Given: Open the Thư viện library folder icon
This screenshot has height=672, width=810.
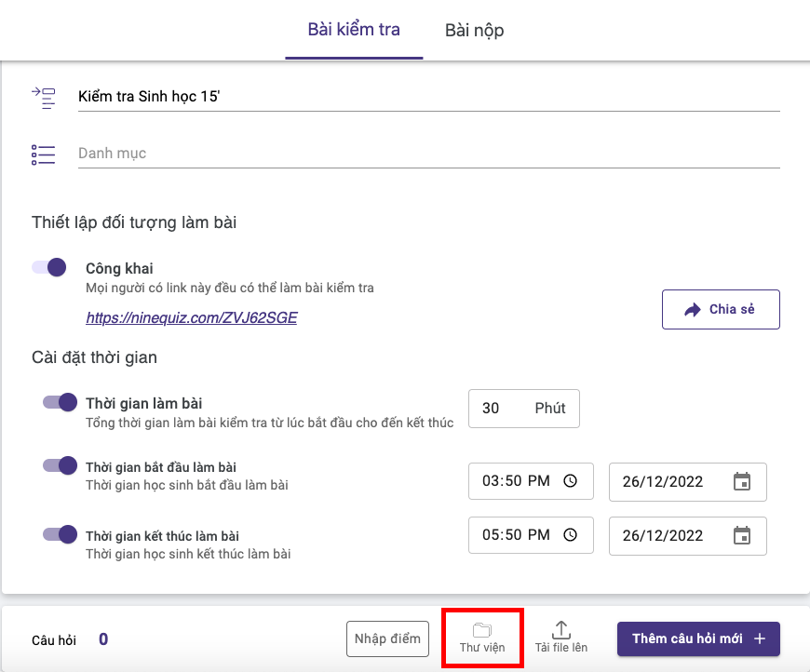Looking at the screenshot, I should click(x=481, y=630).
